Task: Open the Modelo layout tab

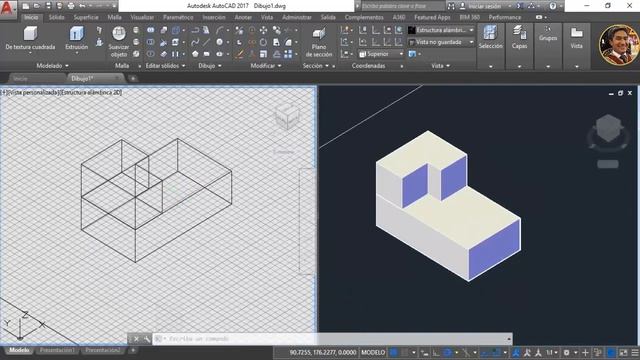Action: click(x=19, y=350)
